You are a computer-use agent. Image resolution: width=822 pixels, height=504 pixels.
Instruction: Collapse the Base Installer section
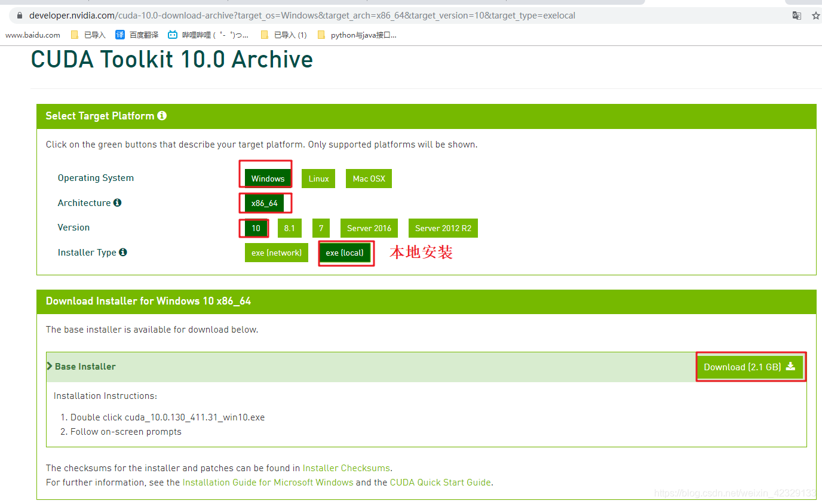click(81, 367)
